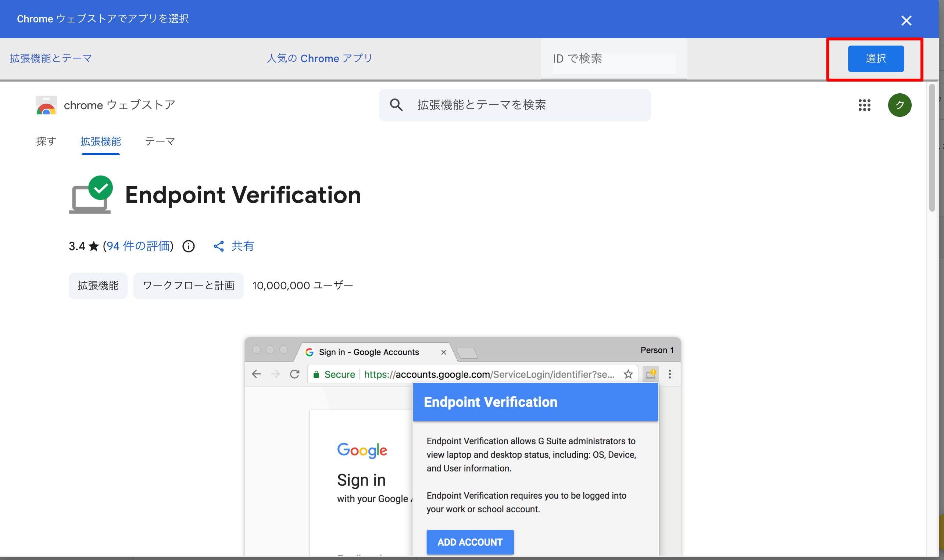Switch to the 探す tab
Image resolution: width=944 pixels, height=560 pixels.
(46, 141)
